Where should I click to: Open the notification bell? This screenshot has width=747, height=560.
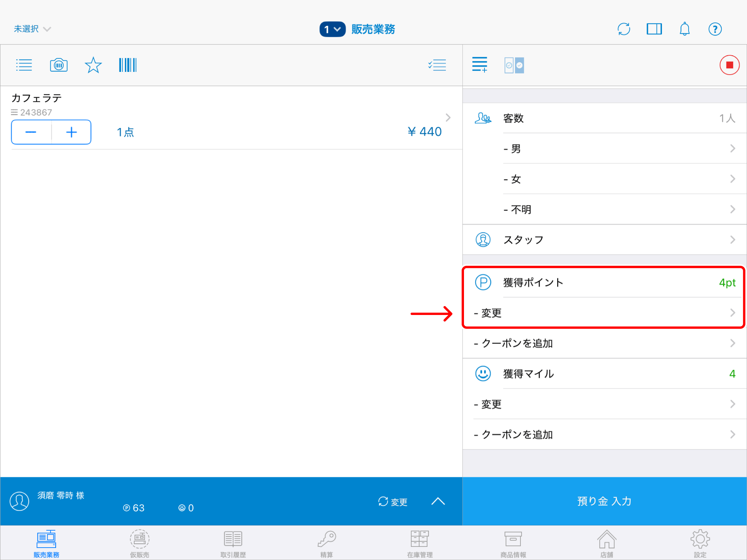coord(684,29)
